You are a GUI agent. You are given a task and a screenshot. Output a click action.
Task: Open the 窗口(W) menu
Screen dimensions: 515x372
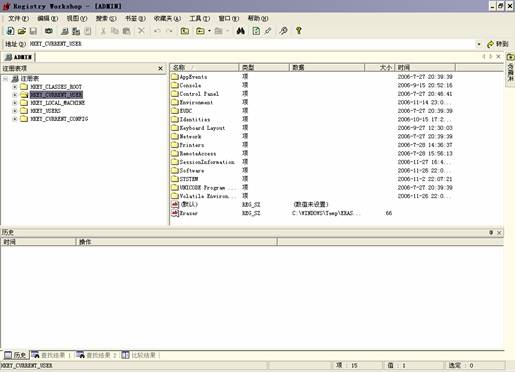(229, 18)
